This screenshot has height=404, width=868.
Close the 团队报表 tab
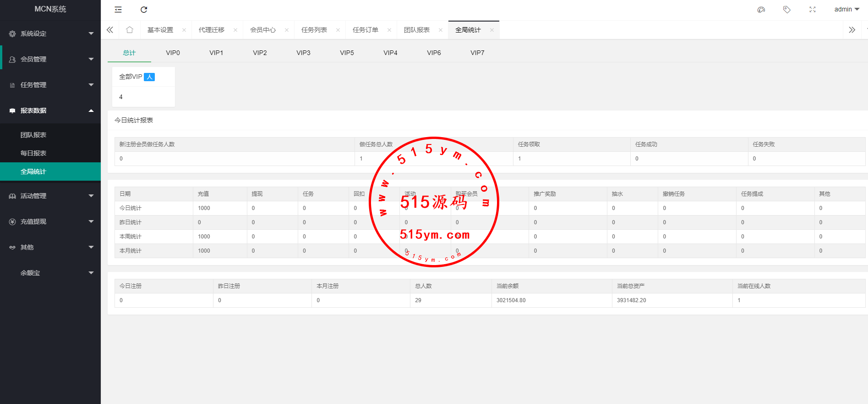pos(441,30)
